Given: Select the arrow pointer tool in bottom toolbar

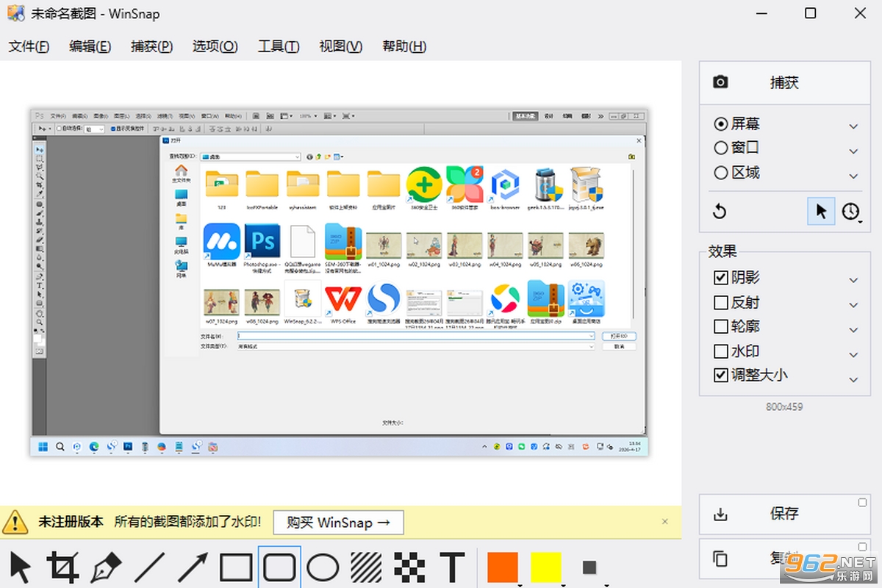Looking at the screenshot, I should click(21, 567).
